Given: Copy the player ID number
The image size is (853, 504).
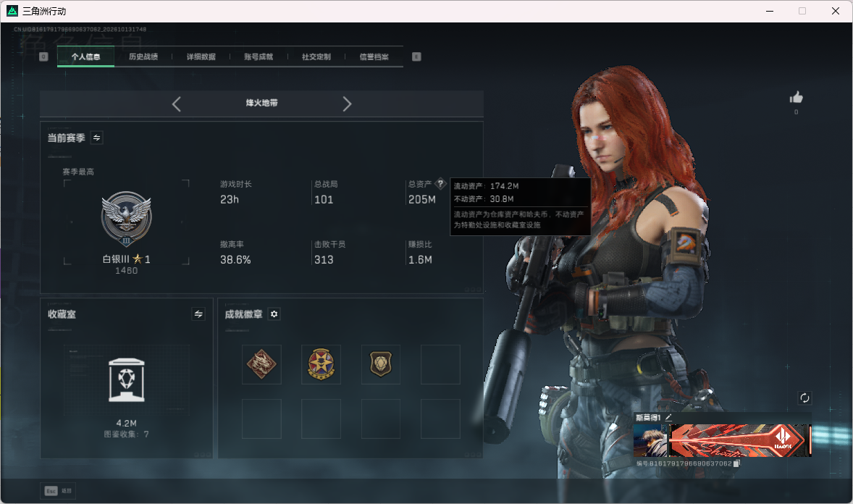Looking at the screenshot, I should [x=736, y=463].
